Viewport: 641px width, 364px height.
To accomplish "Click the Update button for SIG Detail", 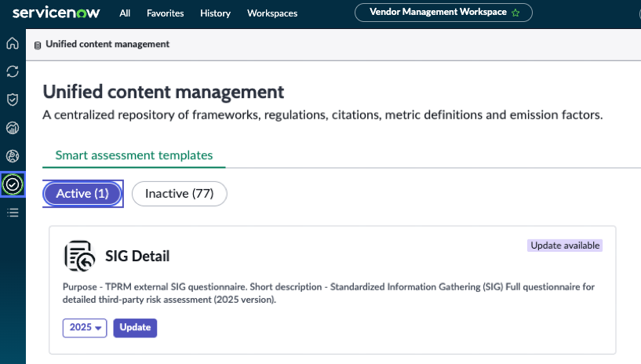I will (135, 328).
